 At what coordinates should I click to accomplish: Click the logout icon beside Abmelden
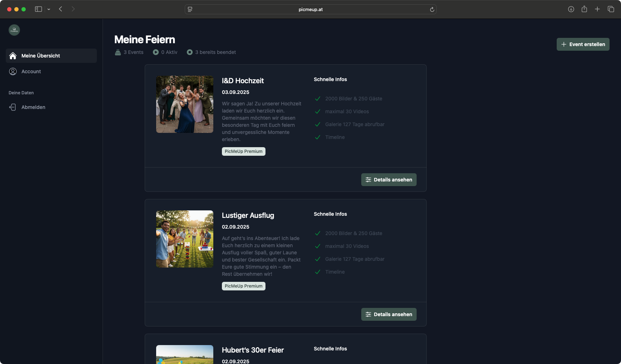click(x=13, y=107)
